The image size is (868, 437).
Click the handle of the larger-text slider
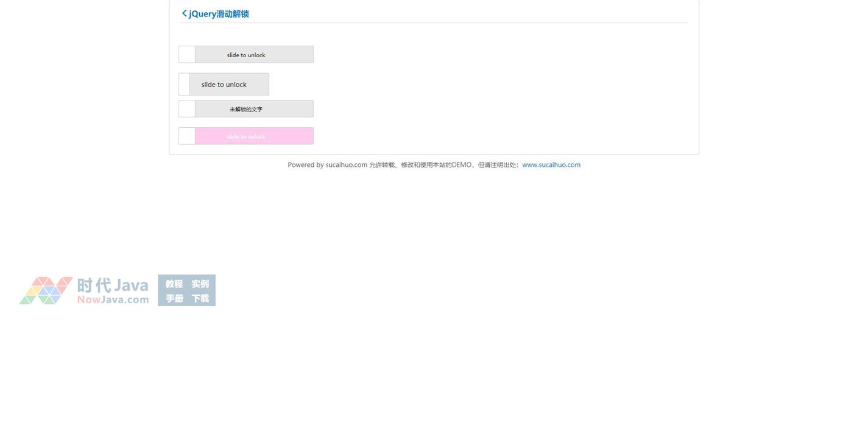click(184, 85)
